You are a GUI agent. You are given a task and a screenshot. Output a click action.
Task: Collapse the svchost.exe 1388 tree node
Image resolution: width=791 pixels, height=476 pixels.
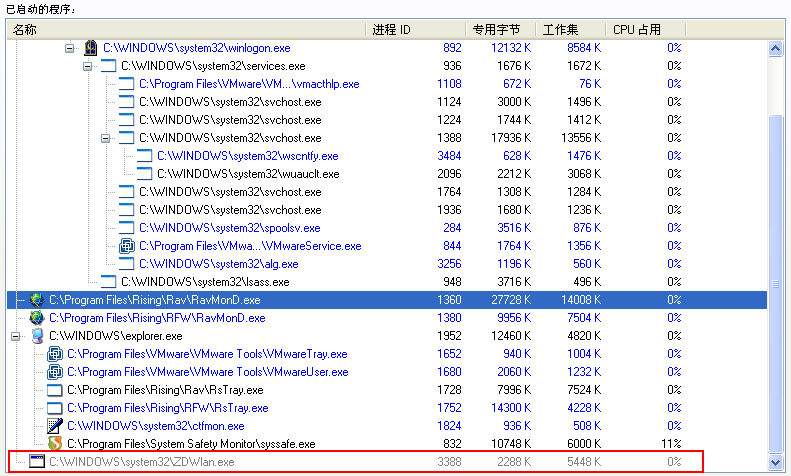tap(105, 138)
